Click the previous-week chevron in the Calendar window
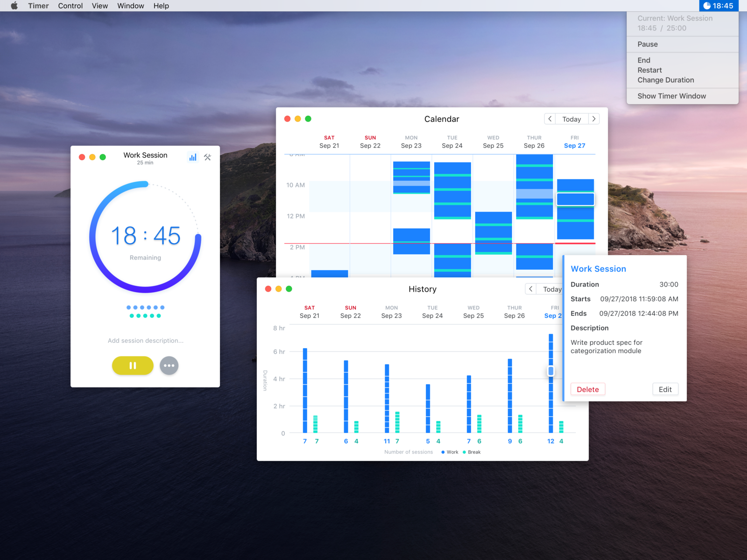Screen dimensions: 747x560 (550, 119)
